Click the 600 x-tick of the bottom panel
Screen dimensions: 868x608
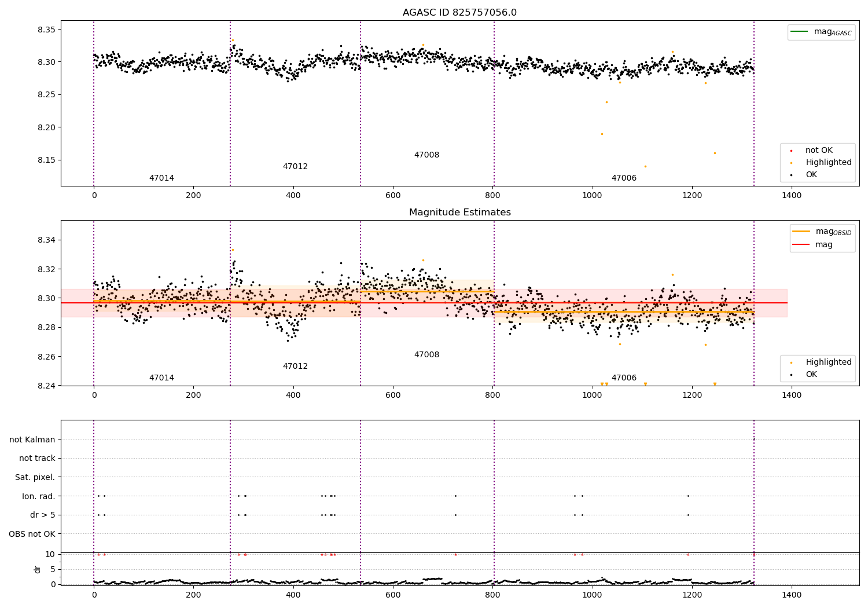pos(393,594)
